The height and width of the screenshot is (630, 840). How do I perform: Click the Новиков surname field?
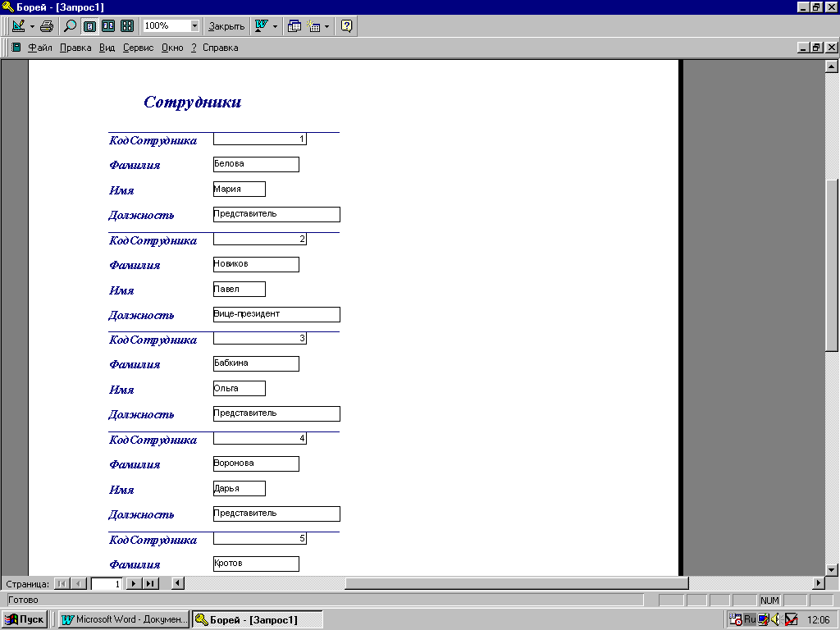(256, 264)
